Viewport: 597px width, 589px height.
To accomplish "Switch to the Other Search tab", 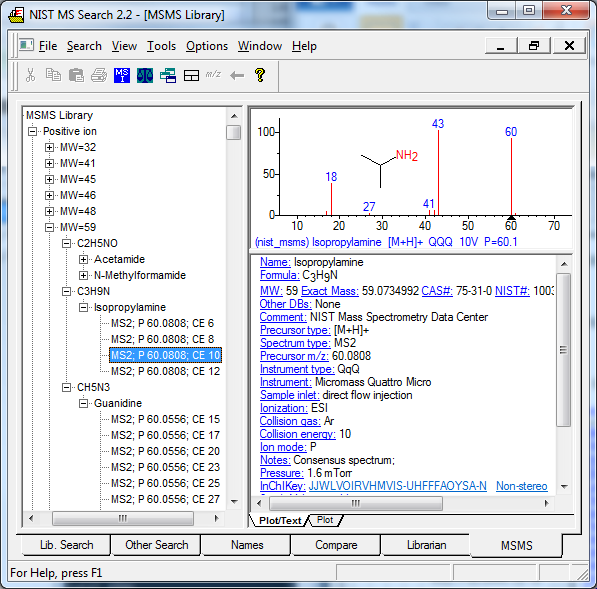I will (156, 545).
